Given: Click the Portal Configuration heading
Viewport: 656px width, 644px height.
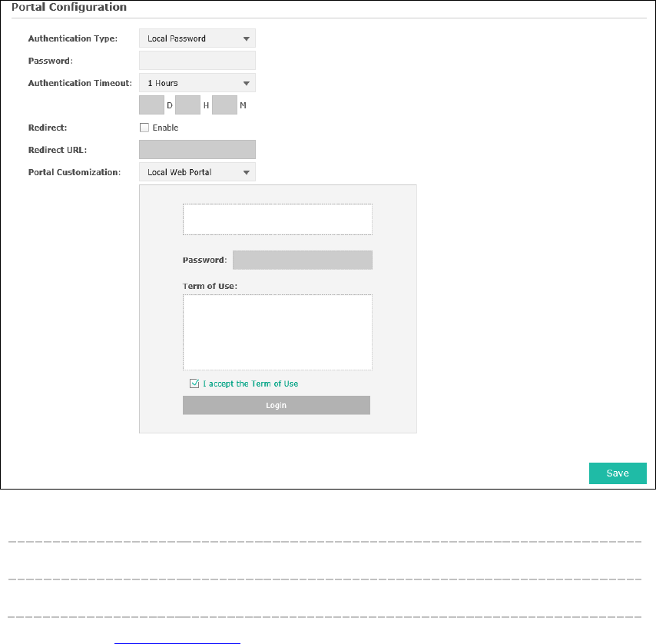Looking at the screenshot, I should coord(69,7).
